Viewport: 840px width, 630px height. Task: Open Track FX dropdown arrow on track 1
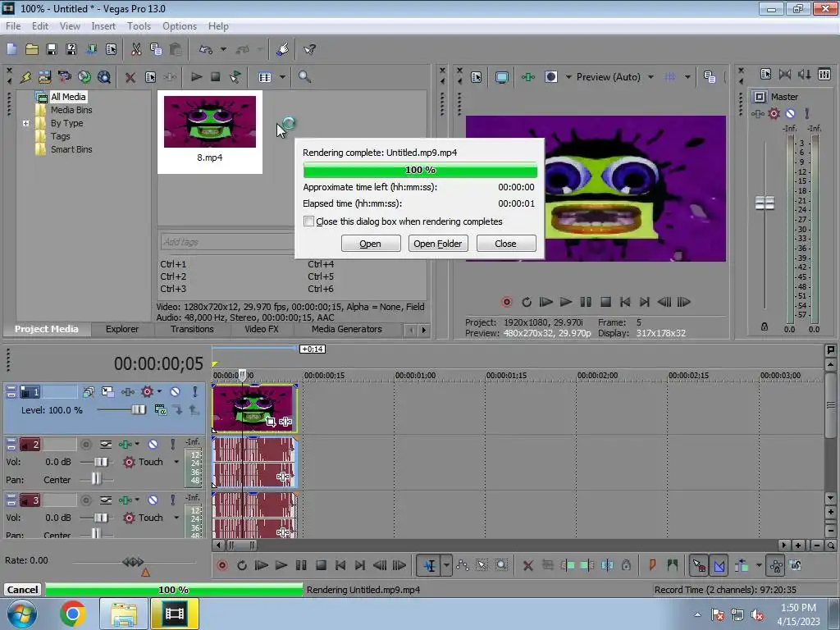click(x=159, y=391)
